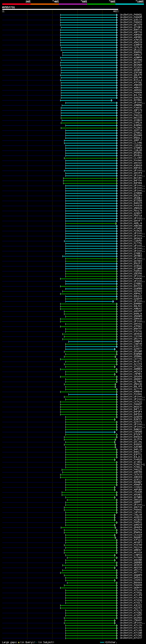
Task: Select the UniRef100_P17751 entry
Action: pos(131,243)
